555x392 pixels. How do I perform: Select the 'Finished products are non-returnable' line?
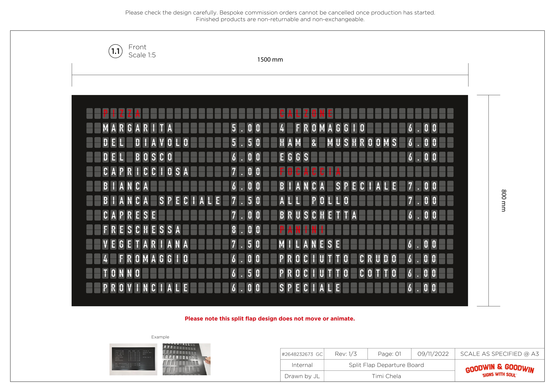pos(280,19)
